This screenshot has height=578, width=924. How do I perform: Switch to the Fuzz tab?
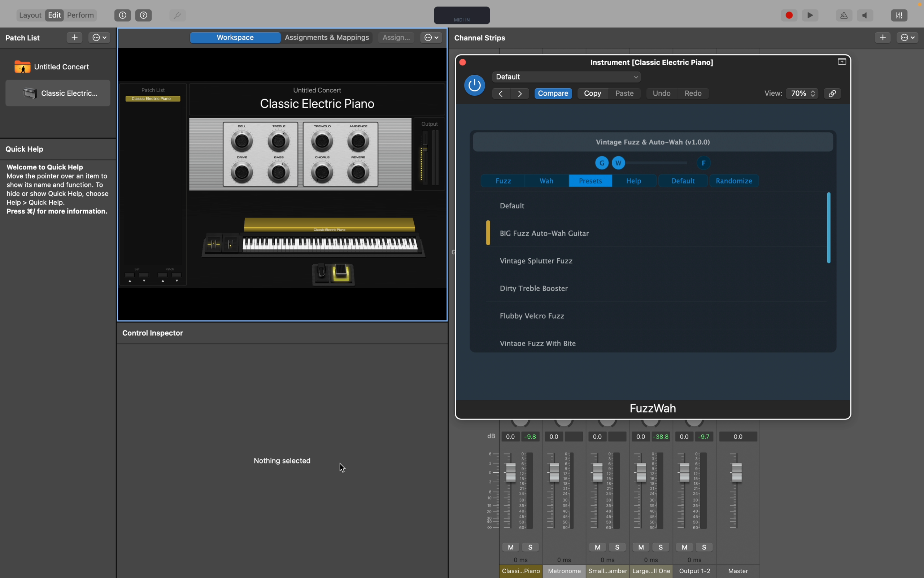[x=503, y=181]
